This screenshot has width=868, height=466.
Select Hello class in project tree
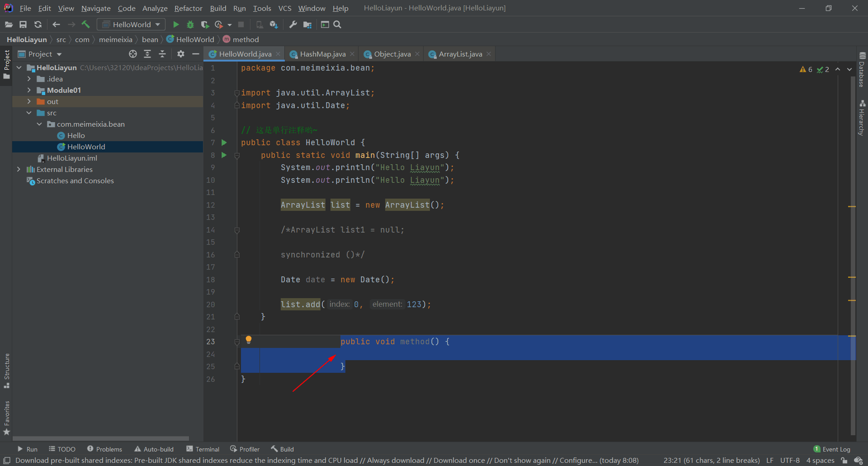(76, 135)
